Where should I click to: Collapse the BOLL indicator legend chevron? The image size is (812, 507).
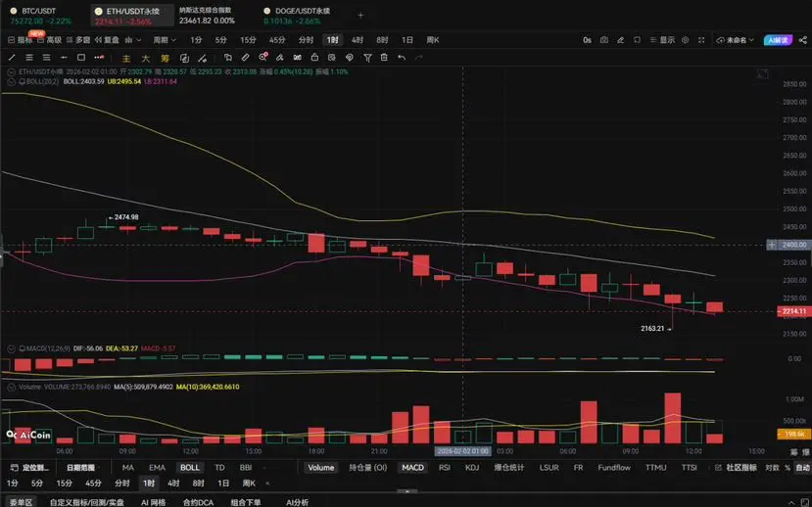(x=11, y=82)
